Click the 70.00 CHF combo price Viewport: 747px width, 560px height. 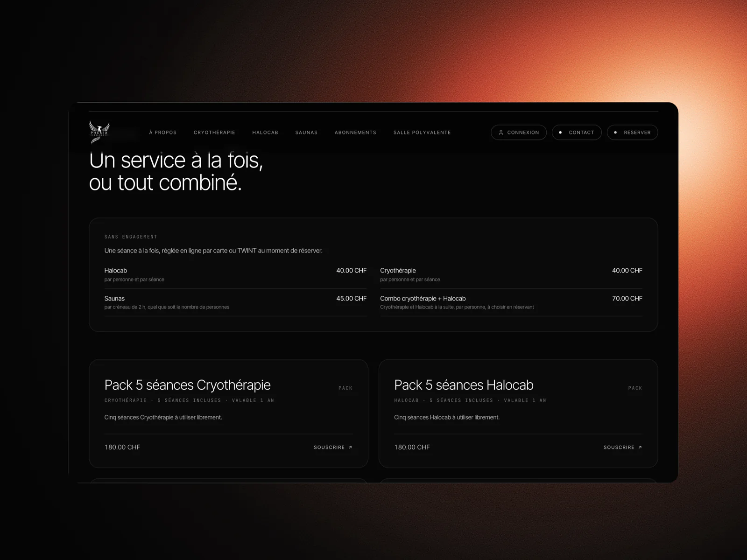tap(627, 299)
